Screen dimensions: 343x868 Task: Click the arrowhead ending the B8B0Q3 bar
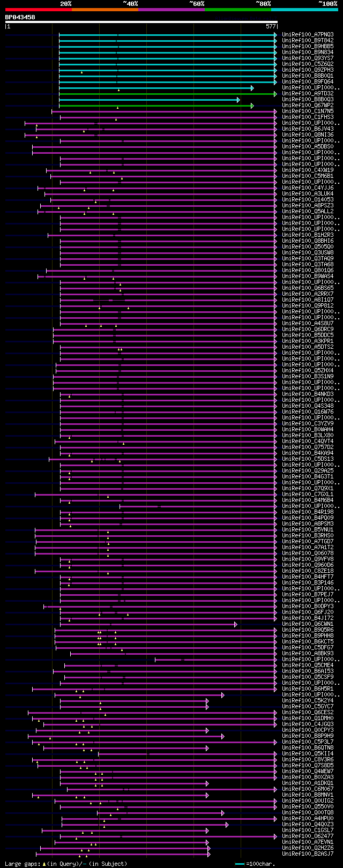(238, 100)
